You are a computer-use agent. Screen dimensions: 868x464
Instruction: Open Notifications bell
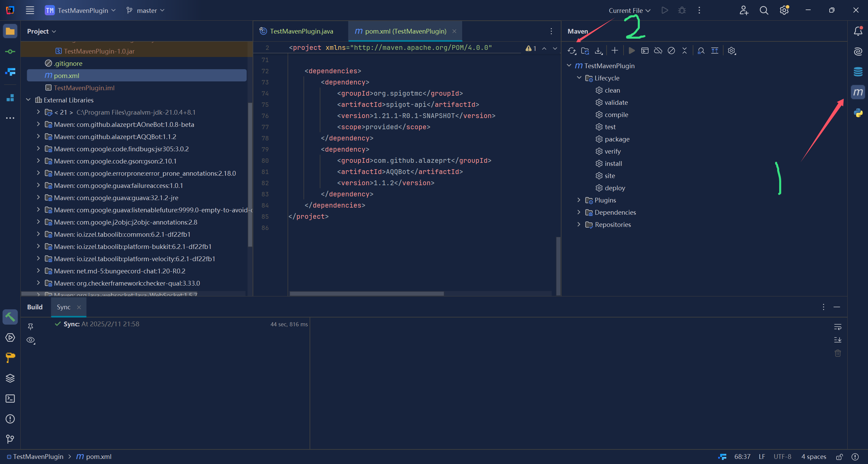pyautogui.click(x=858, y=31)
